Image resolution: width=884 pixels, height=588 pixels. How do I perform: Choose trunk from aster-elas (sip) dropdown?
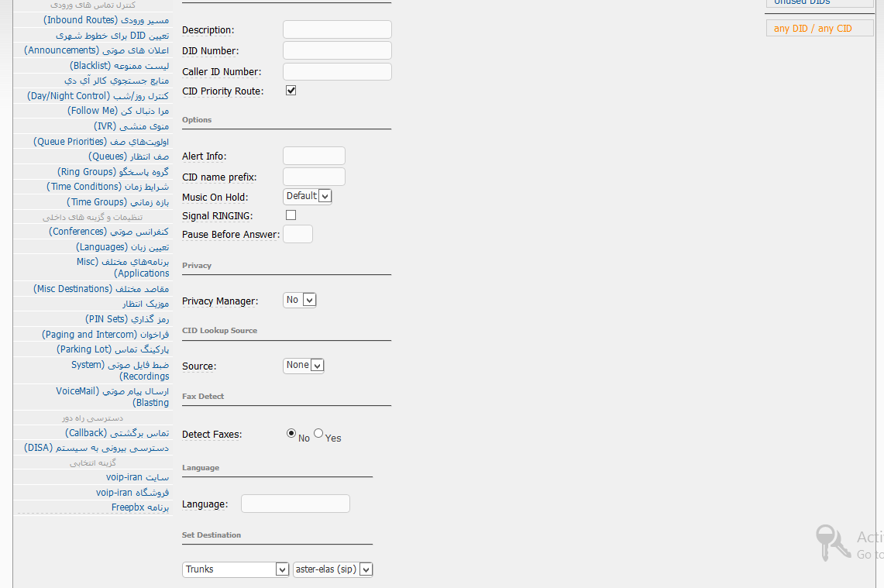333,569
